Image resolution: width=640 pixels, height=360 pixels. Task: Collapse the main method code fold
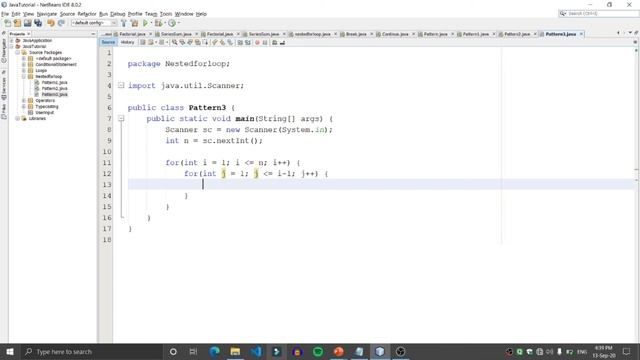point(121,118)
